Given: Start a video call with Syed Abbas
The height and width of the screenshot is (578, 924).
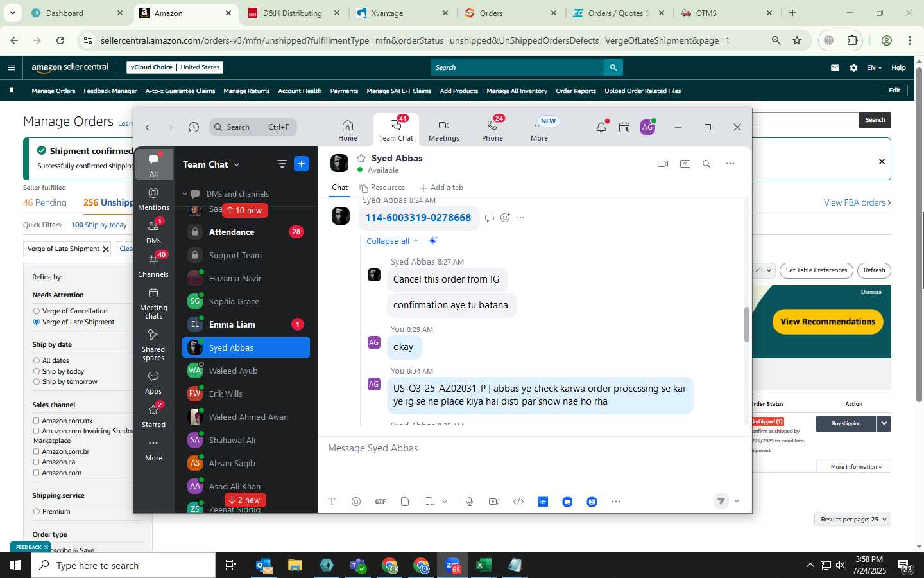Looking at the screenshot, I should 663,164.
